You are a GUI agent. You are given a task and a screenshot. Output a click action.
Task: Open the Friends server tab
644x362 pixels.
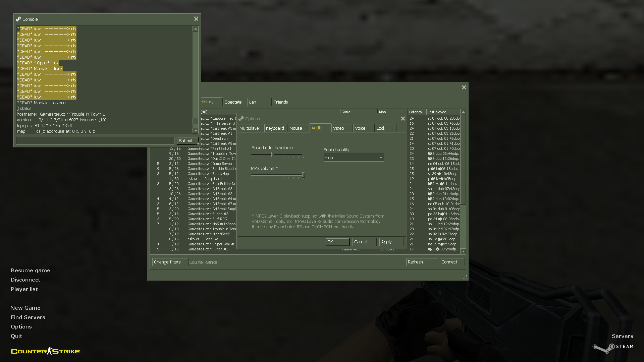coord(281,102)
